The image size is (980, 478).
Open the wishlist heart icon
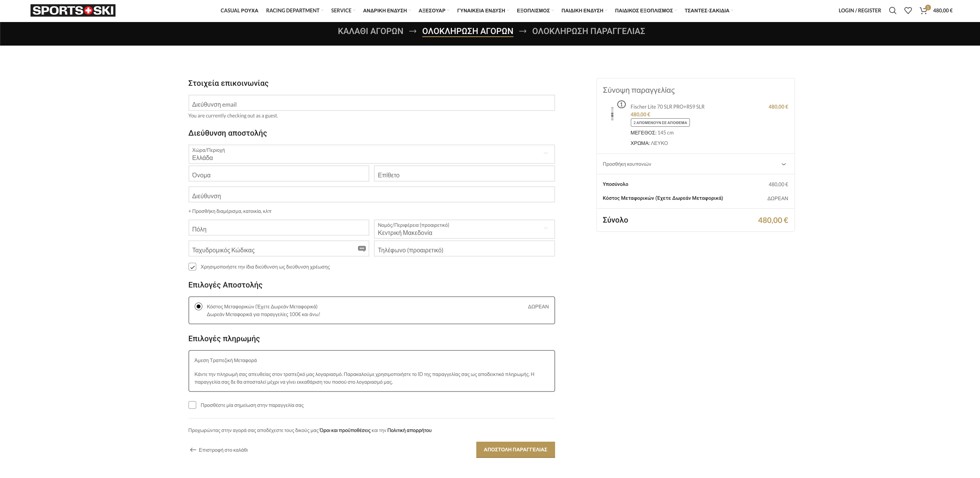(908, 10)
